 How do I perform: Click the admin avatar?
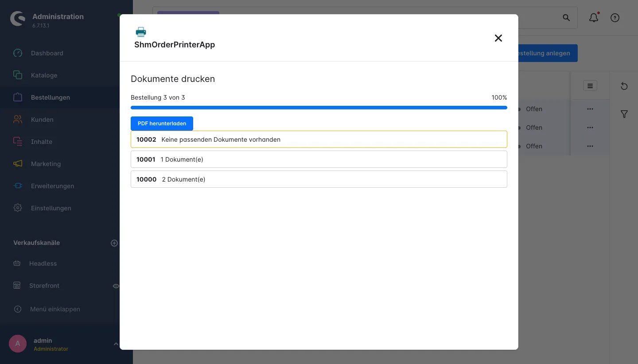(x=18, y=344)
